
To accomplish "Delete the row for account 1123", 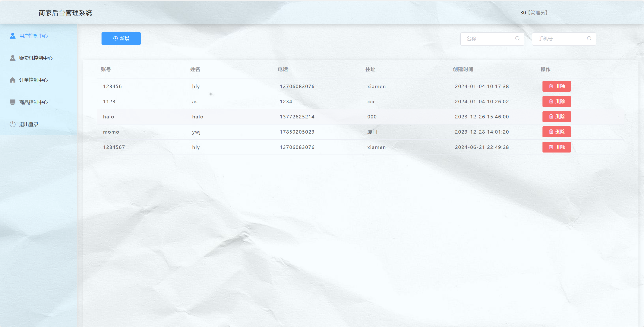I will [x=556, y=102].
